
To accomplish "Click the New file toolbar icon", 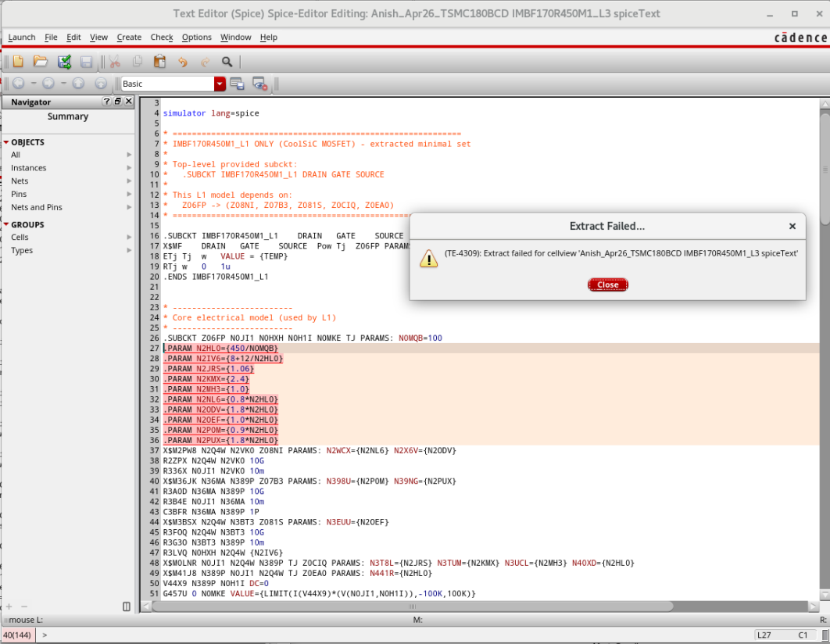I will [17, 62].
